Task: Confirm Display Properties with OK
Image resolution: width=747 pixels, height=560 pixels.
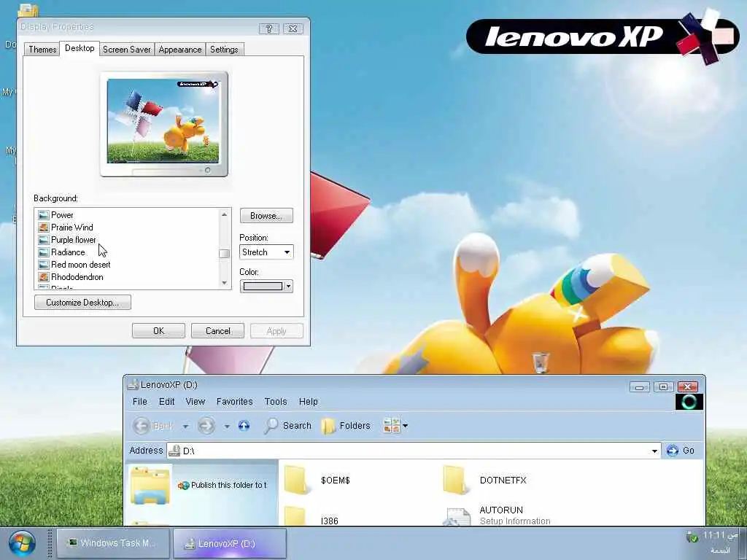Action: [x=158, y=331]
